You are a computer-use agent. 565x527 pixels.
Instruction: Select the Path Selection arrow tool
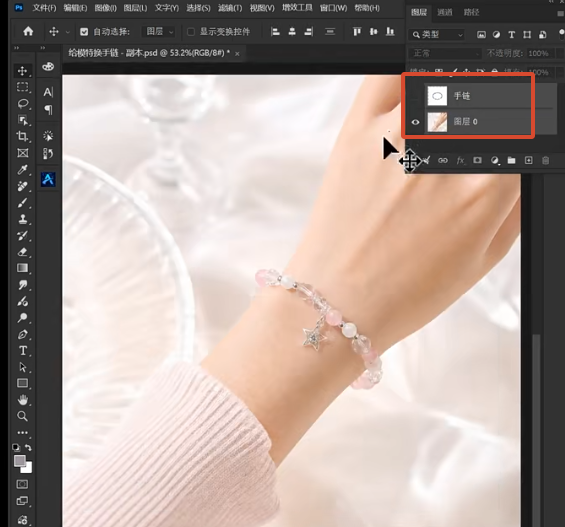click(x=22, y=367)
